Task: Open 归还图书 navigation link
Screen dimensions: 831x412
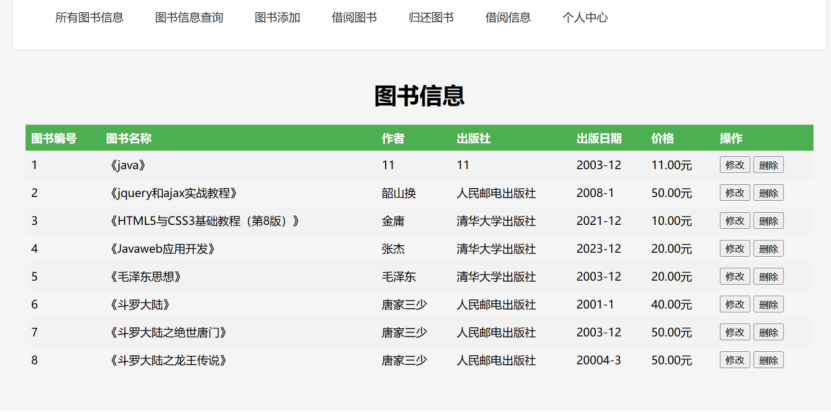Action: click(x=431, y=17)
